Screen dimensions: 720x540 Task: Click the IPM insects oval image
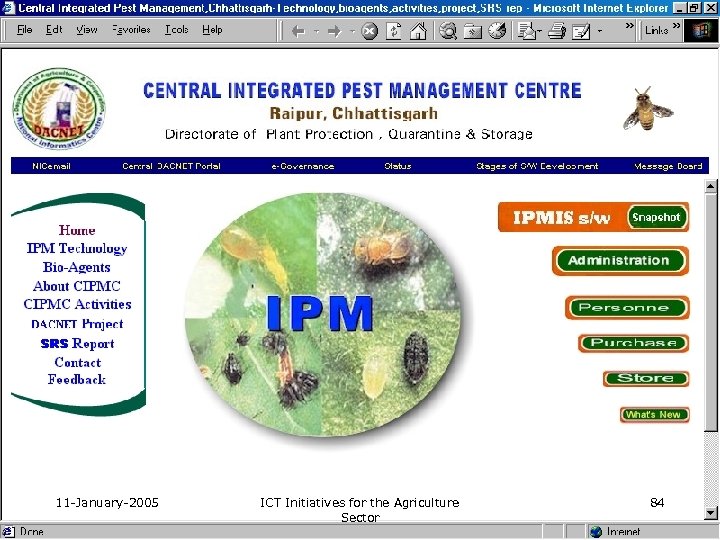322,315
